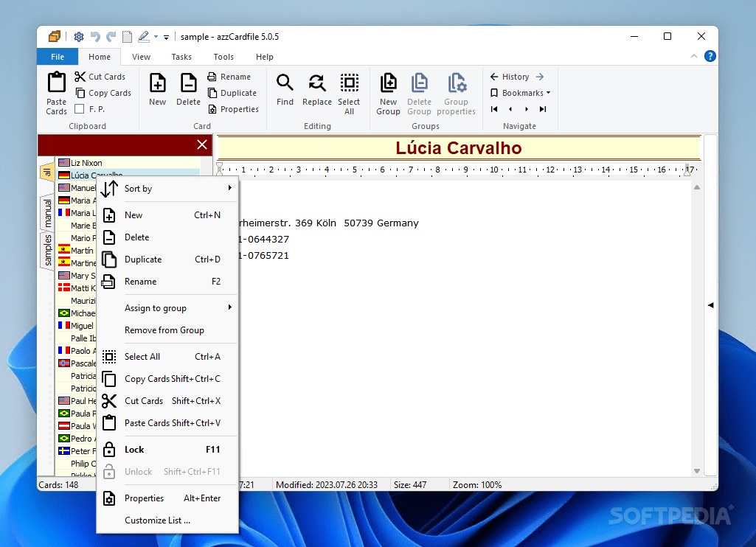This screenshot has width=756, height=547.
Task: Open Help via the question mark icon
Action: coord(710,56)
